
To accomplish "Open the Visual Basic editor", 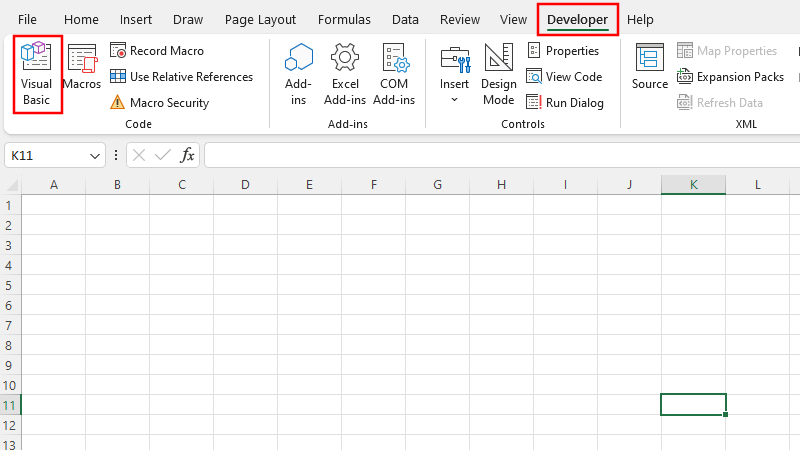I will (x=36, y=74).
